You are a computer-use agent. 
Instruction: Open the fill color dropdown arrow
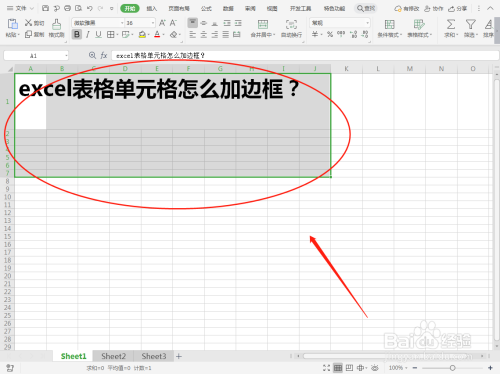tap(148, 34)
